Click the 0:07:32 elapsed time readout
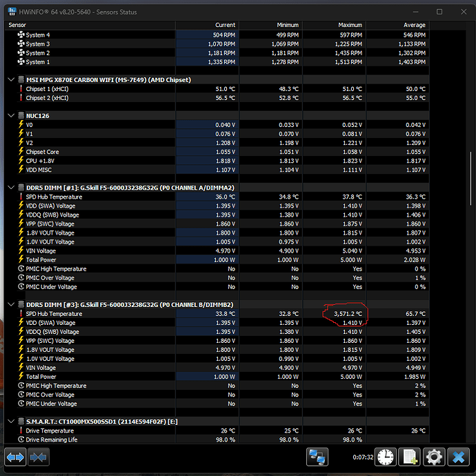 coord(363,457)
